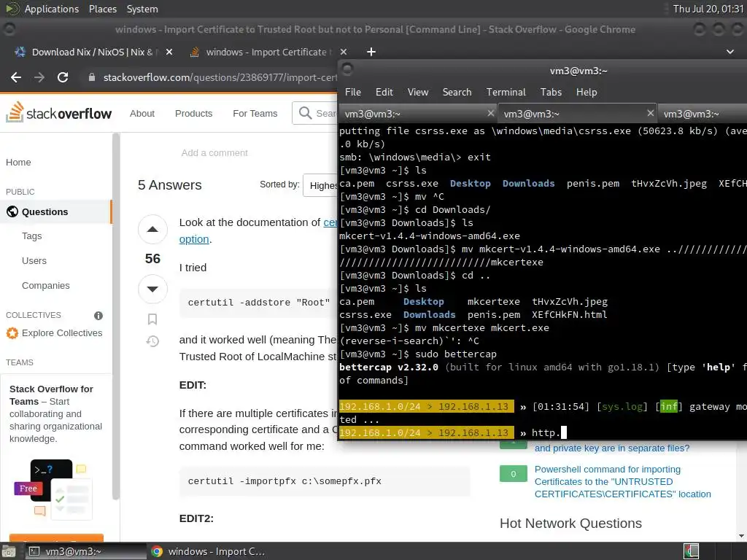The width and height of the screenshot is (747, 560).
Task: Open About link in Stack Overflow header
Action: tap(142, 113)
